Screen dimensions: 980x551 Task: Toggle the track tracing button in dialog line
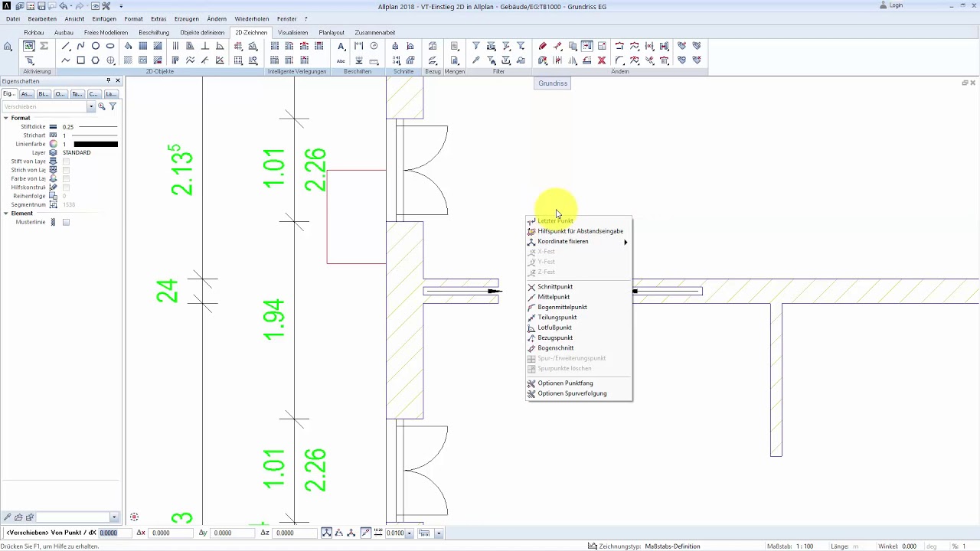(x=365, y=533)
